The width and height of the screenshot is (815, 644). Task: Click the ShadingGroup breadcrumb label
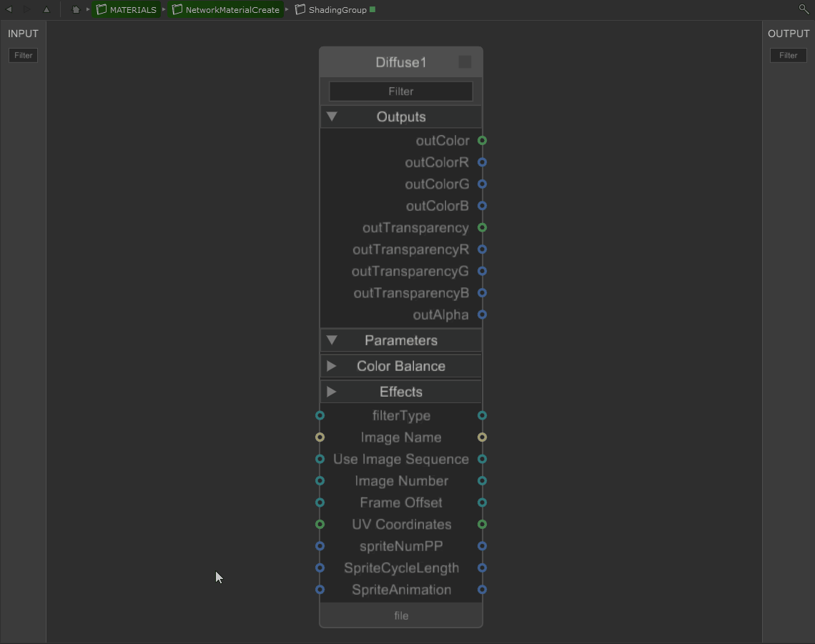pyautogui.click(x=337, y=10)
